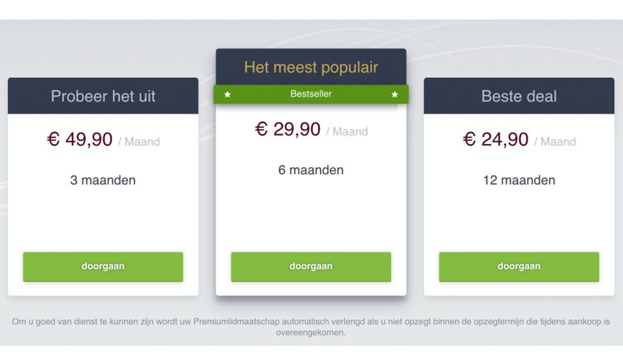Viewport: 623px width, 364px height.
Task: Click 'overeengekomen' at the disclaimer's end
Action: (x=311, y=333)
